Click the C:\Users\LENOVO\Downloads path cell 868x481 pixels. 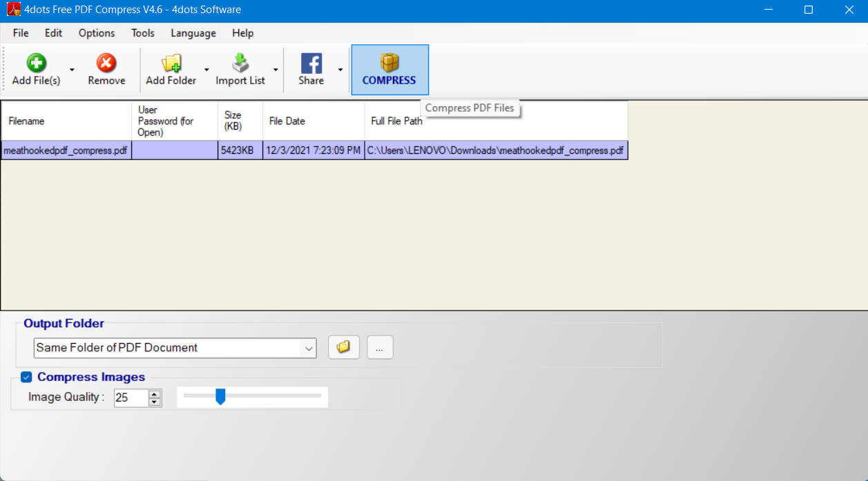[x=496, y=150]
